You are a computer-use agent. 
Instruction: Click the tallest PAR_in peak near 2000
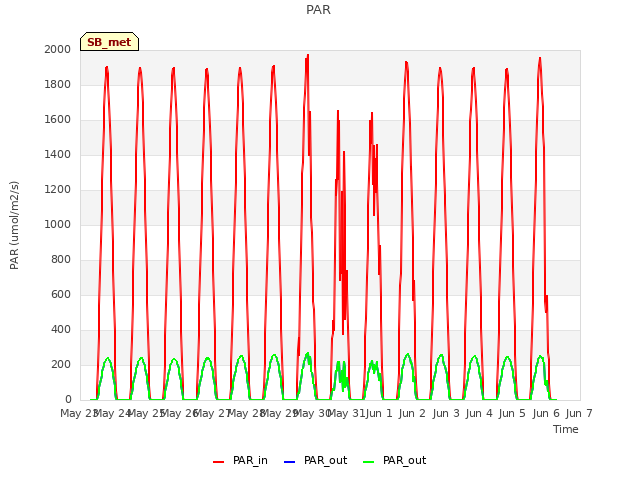308,56
